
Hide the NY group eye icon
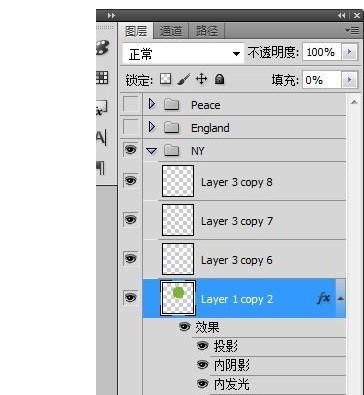131,150
